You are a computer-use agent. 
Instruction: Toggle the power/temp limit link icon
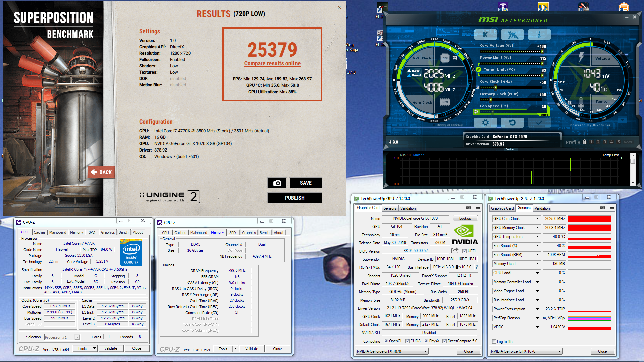pos(478,69)
